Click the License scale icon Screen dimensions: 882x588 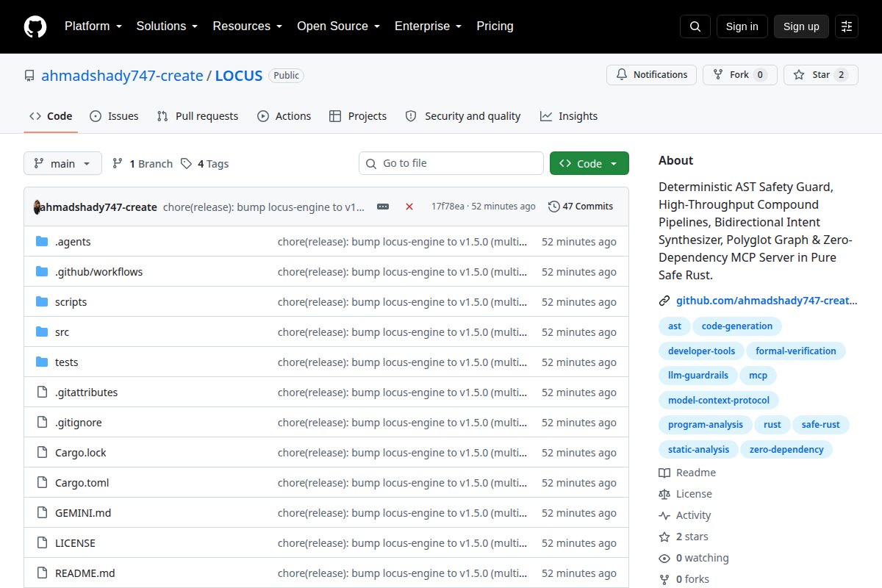pos(664,494)
